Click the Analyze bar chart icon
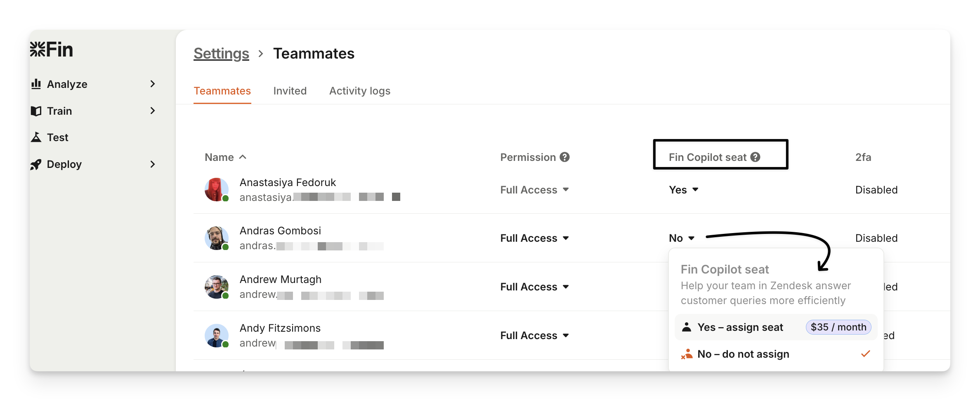The image size is (980, 401). [36, 84]
